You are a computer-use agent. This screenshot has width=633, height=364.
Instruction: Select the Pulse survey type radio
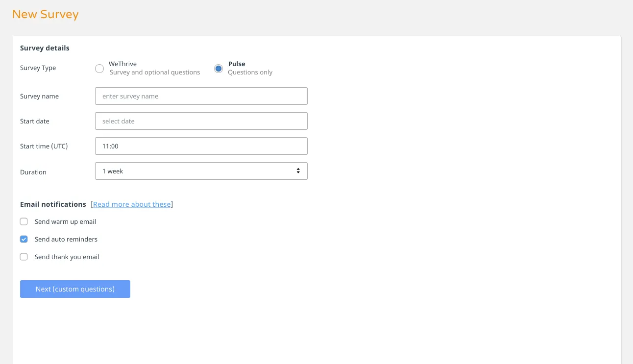point(219,69)
